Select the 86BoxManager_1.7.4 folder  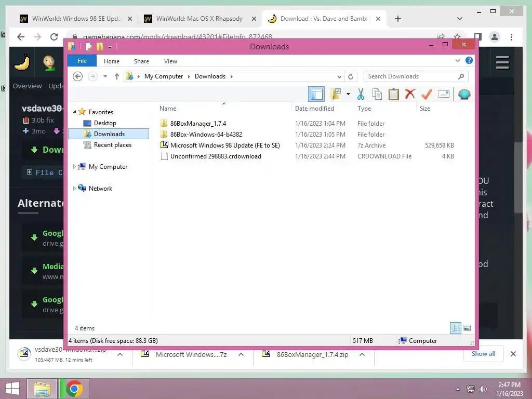(198, 124)
